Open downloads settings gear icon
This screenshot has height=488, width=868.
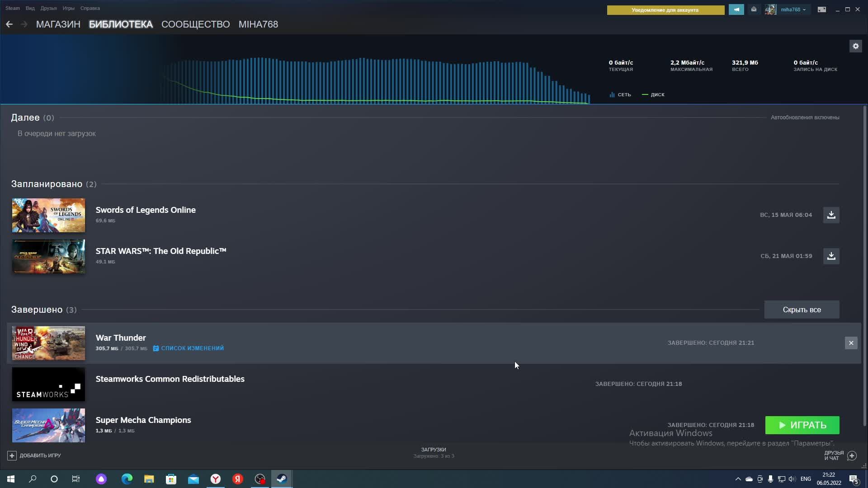click(x=855, y=46)
